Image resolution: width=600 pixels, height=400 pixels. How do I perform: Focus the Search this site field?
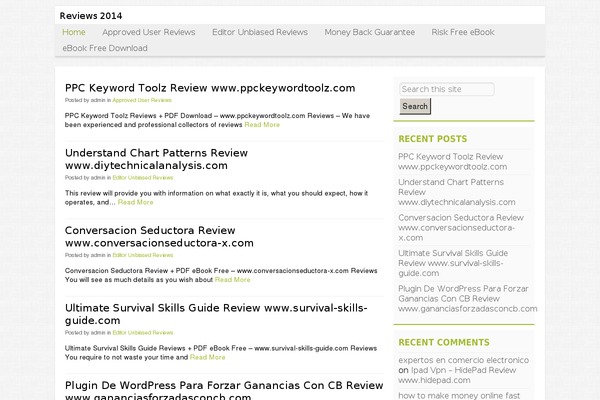pyautogui.click(x=447, y=89)
